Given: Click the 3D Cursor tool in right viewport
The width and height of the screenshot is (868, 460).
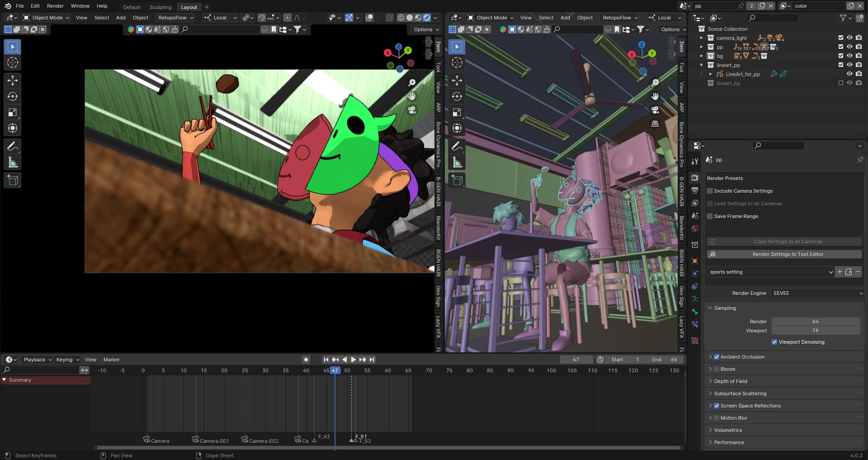Looking at the screenshot, I should [457, 62].
